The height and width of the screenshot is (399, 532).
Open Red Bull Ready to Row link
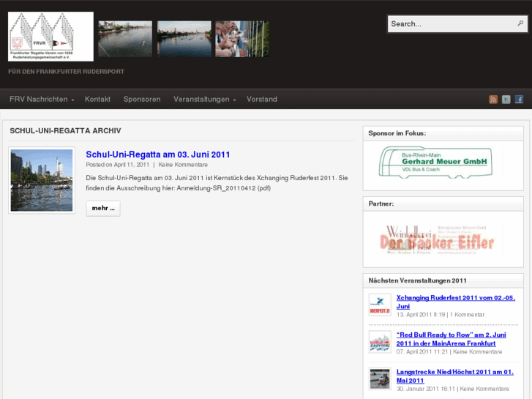[451, 339]
